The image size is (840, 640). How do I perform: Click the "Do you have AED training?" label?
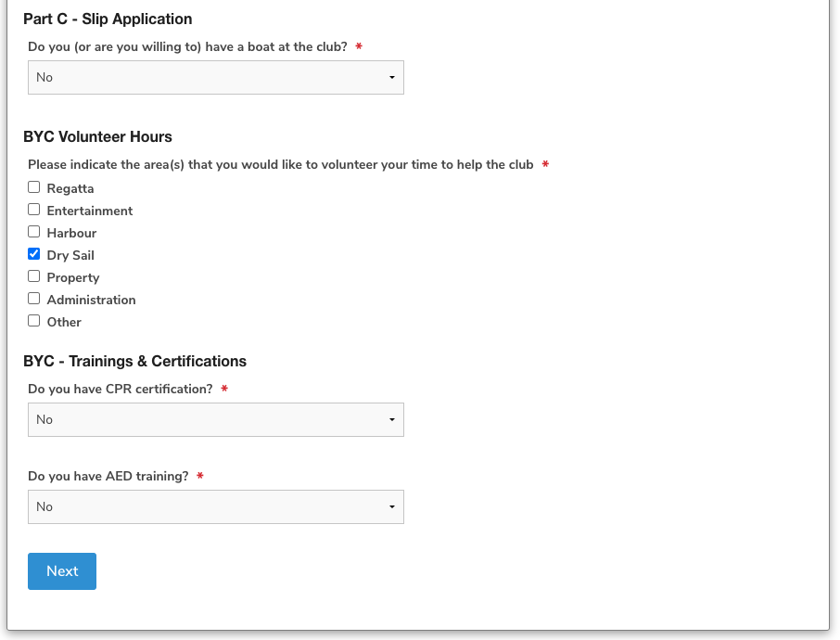(108, 477)
